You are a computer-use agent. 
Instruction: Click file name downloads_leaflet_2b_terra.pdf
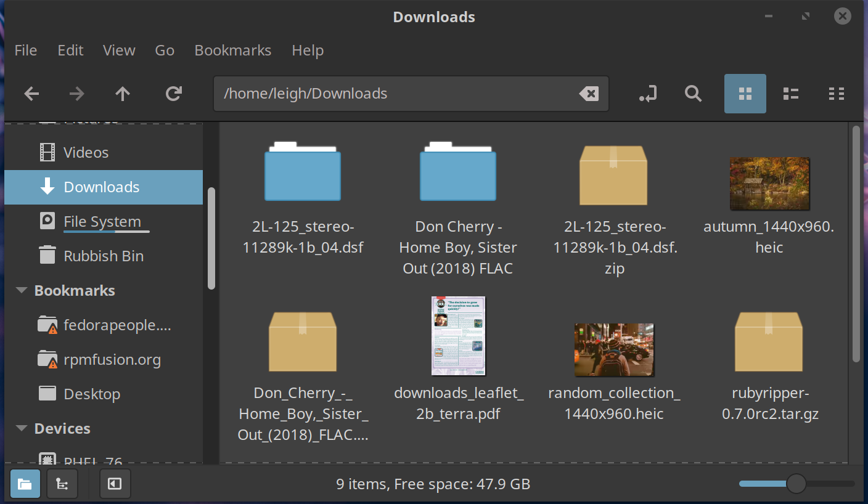(459, 404)
